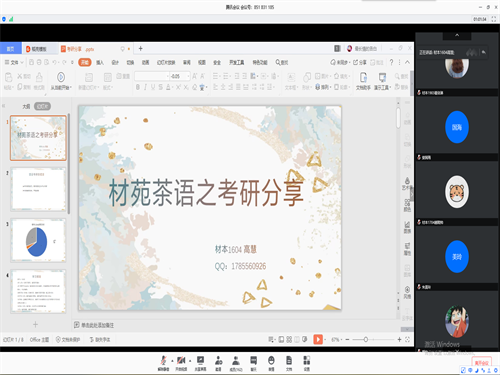
Task: Zoom out with minus icon in status bar
Action: (347, 339)
